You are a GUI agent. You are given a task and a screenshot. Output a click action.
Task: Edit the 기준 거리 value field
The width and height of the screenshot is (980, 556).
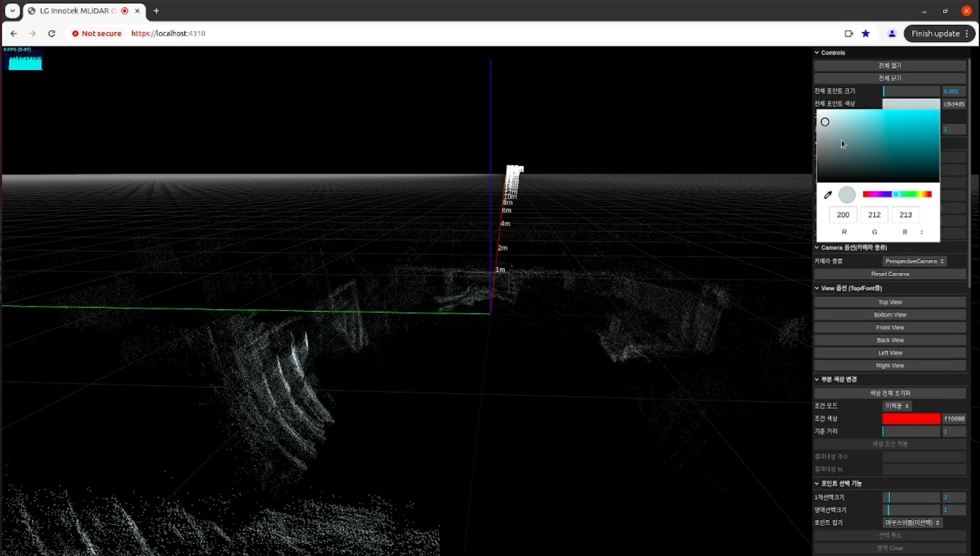tap(954, 431)
